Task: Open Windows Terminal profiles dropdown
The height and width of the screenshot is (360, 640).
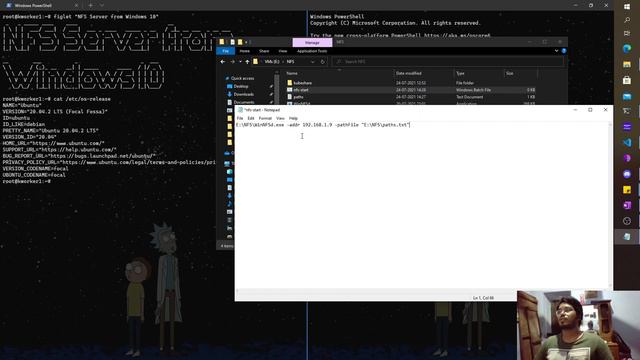Action: pyautogui.click(x=102, y=5)
